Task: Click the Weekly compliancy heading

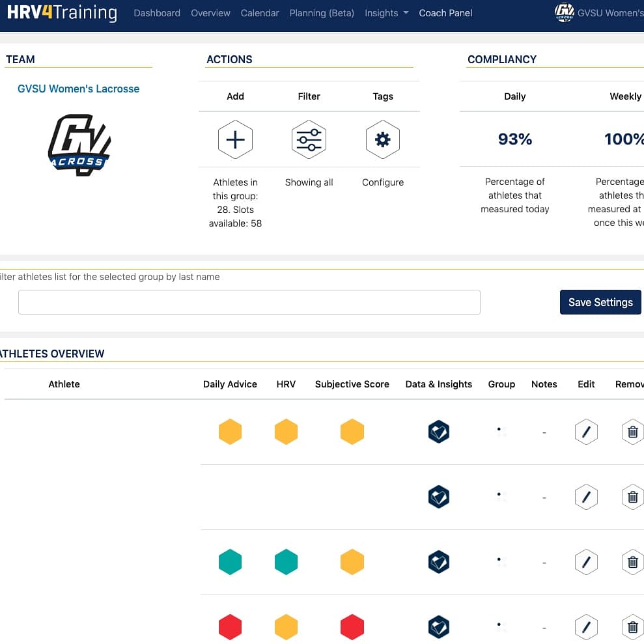Action: [x=626, y=96]
